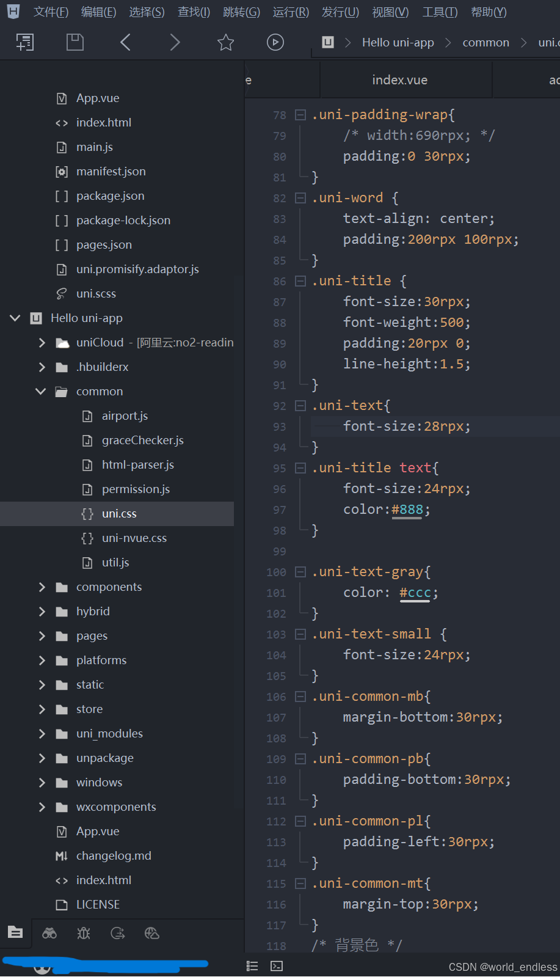Viewport: 560px width, 977px height.
Task: Expand the uniCloud folder chevron
Action: (x=42, y=343)
